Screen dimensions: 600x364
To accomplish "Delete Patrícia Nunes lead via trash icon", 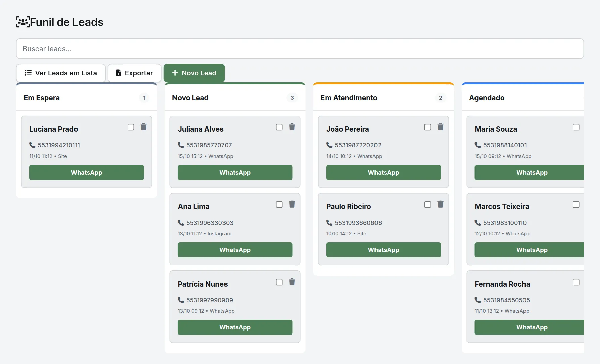I will tap(292, 282).
